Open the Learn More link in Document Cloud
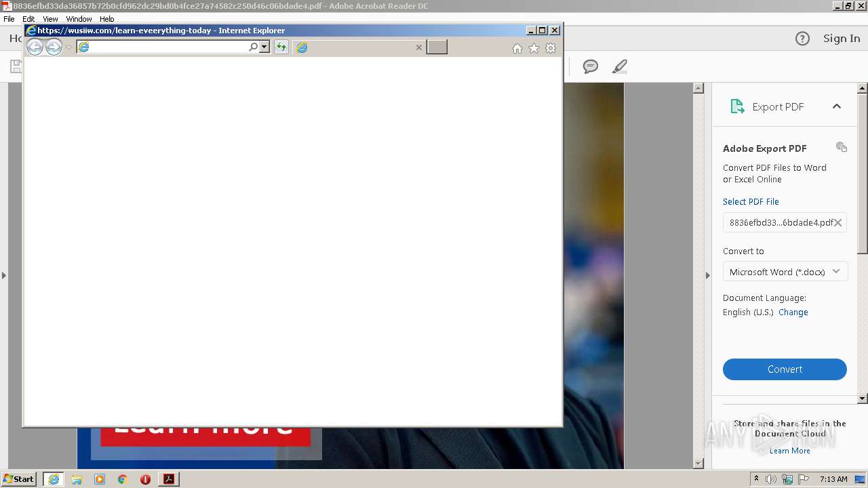Viewport: 868px width, 488px height. point(789,451)
